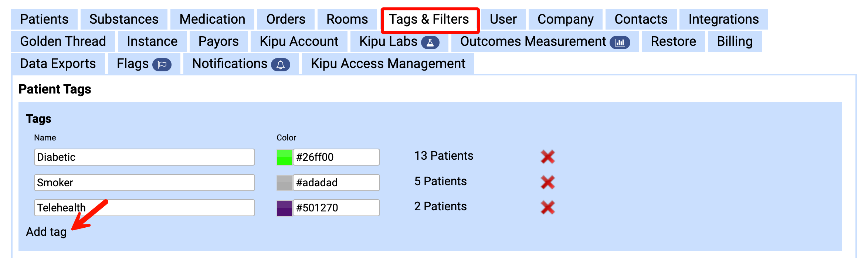The image size is (868, 258).
Task: Edit the Diabetic tag name field
Action: 145,157
